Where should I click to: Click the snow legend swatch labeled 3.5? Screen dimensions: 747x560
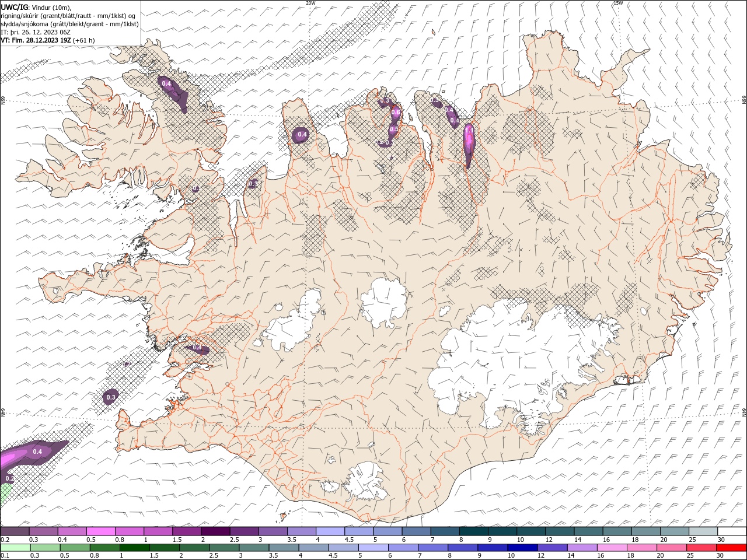(x=301, y=531)
